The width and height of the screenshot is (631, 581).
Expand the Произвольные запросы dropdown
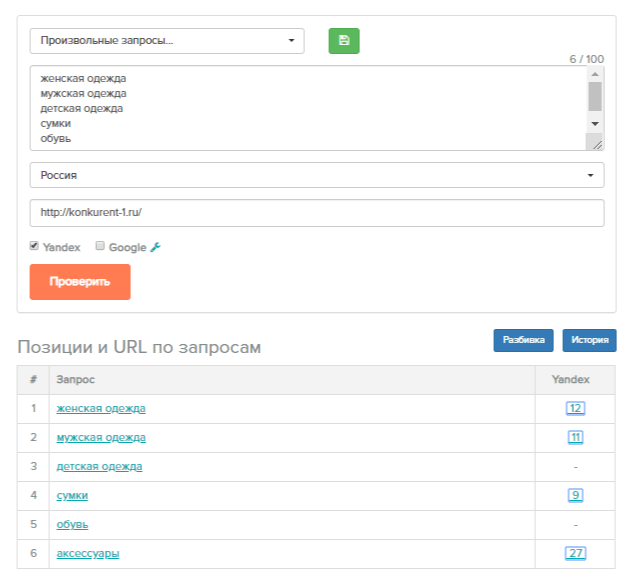167,41
